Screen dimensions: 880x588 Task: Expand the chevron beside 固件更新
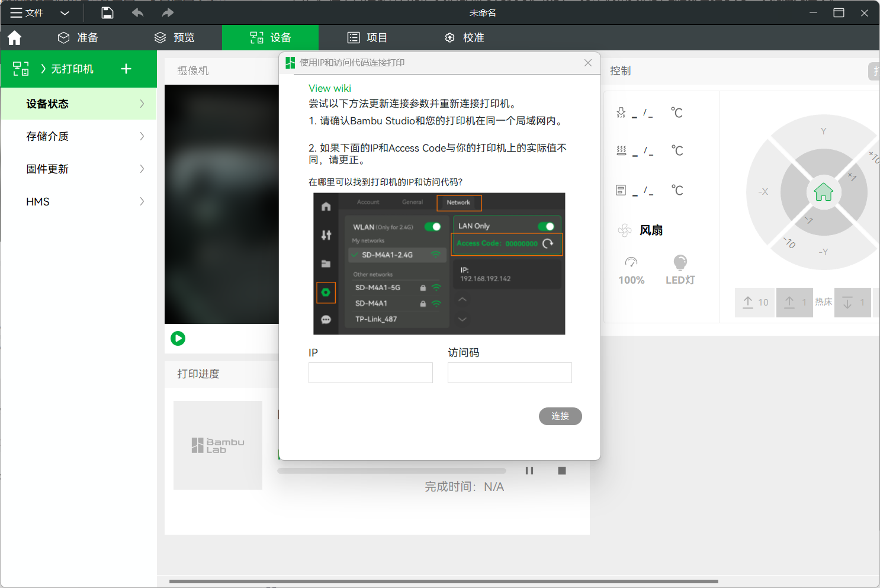pos(142,169)
